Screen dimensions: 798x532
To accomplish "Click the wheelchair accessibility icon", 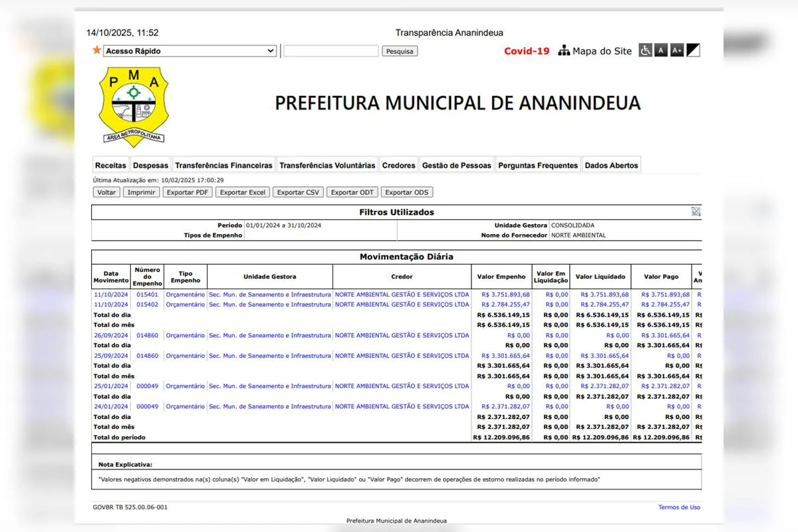I will (645, 51).
